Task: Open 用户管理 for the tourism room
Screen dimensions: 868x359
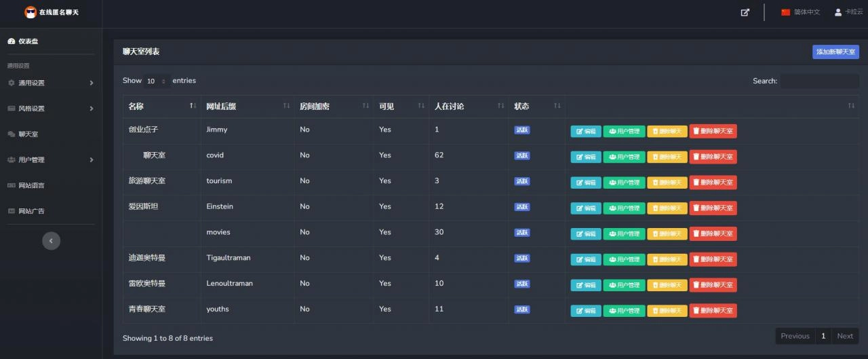Action: 624,183
